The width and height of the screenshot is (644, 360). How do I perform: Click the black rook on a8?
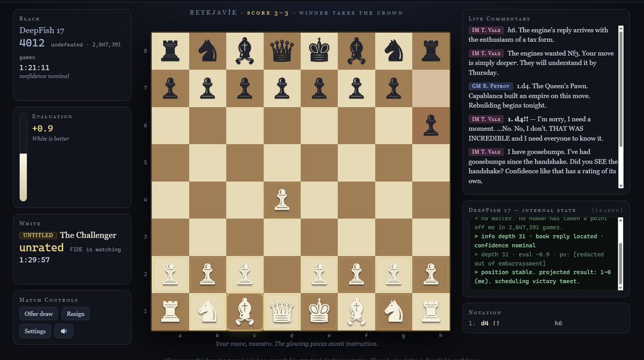170,51
